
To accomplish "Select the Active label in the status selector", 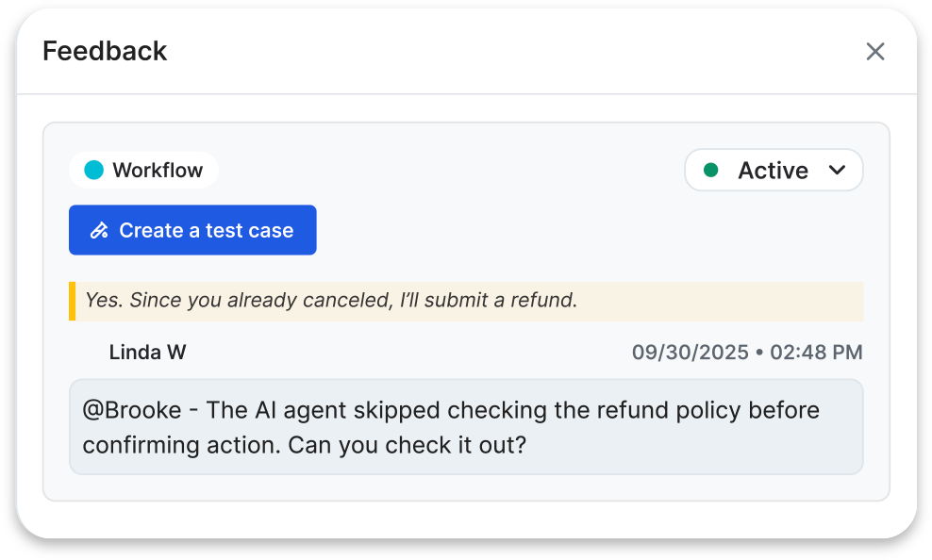I will pos(773,171).
